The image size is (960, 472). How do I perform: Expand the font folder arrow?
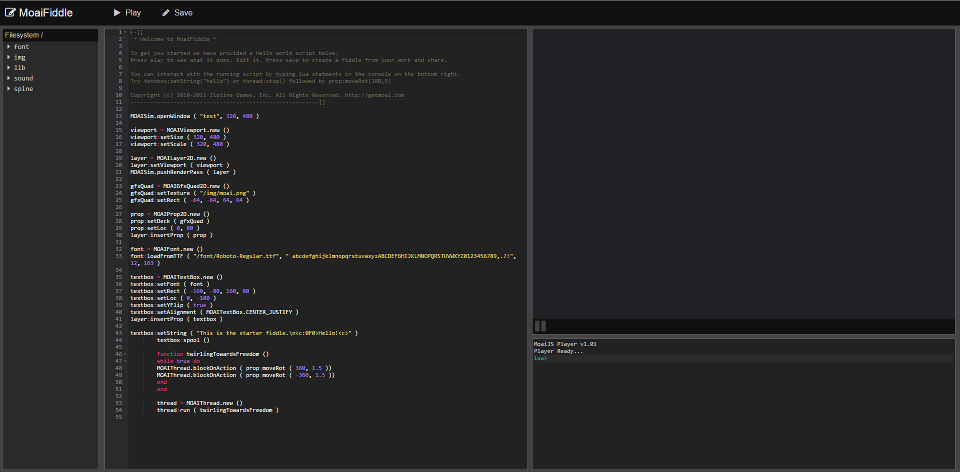[x=9, y=47]
